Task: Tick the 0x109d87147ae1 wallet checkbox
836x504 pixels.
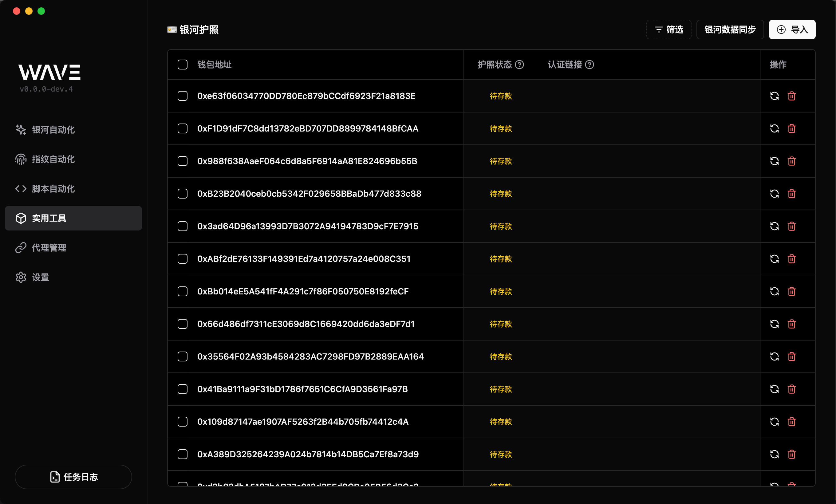Action: (183, 422)
